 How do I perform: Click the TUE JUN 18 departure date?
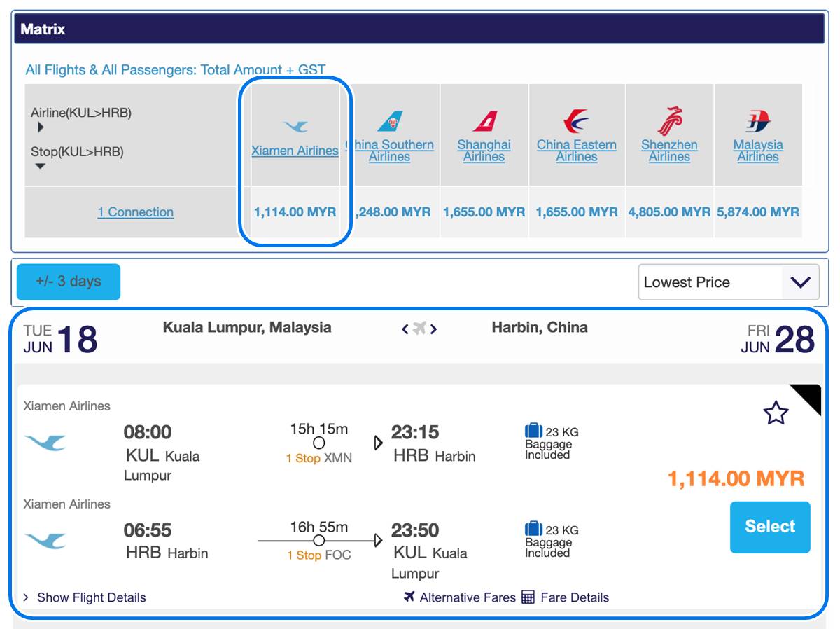[x=60, y=339]
